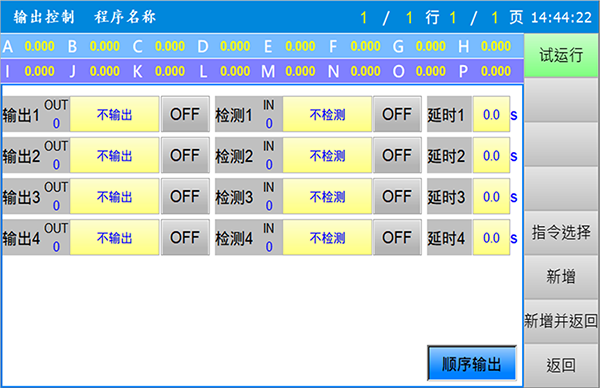Click the 返回 button
The width and height of the screenshot is (600, 388).
click(x=561, y=365)
